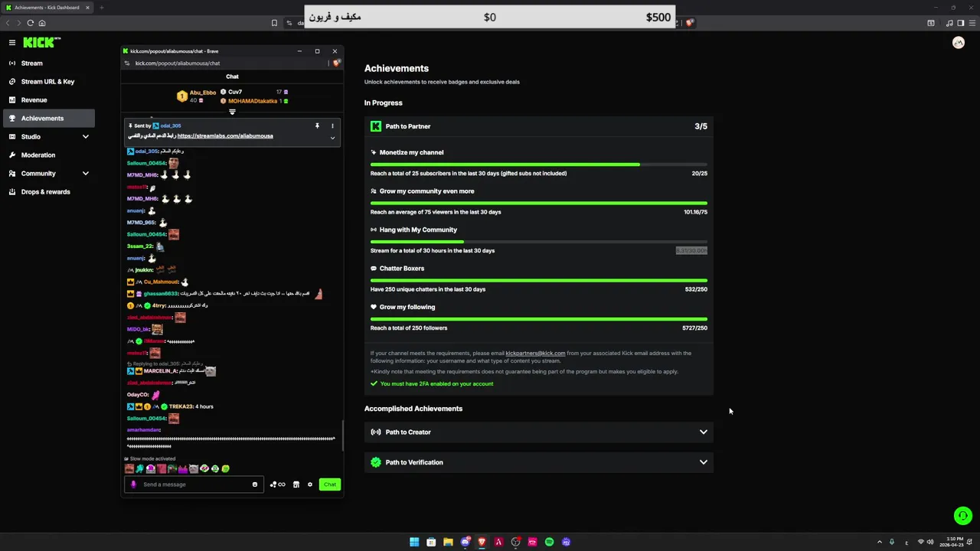Collapse the pinned message with its chevron
Viewport: 980px width, 551px height.
(332, 138)
